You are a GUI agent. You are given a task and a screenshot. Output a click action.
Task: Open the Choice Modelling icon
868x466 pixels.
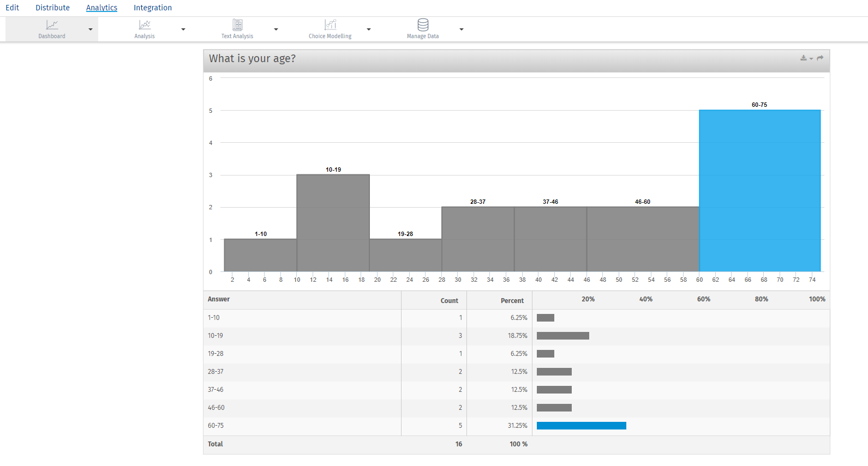330,25
